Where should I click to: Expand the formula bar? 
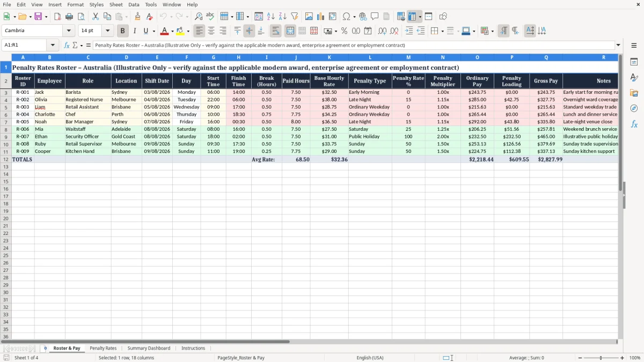tap(618, 45)
